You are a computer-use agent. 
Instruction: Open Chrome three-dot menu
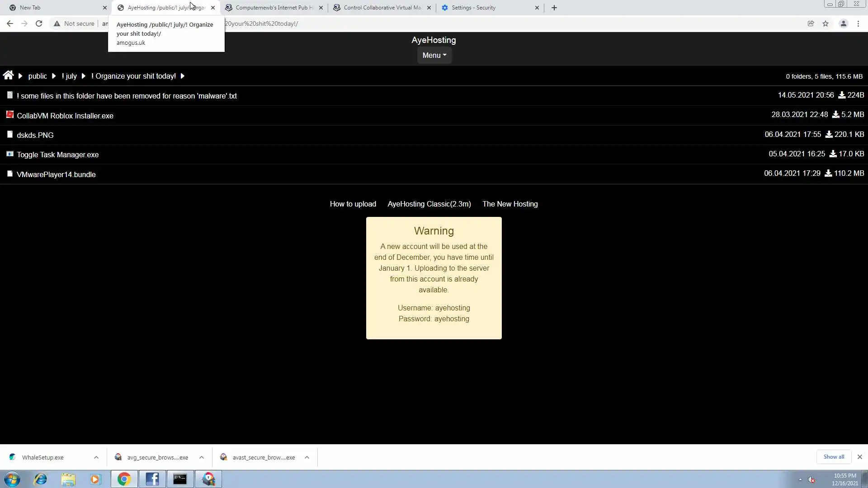[858, 23]
